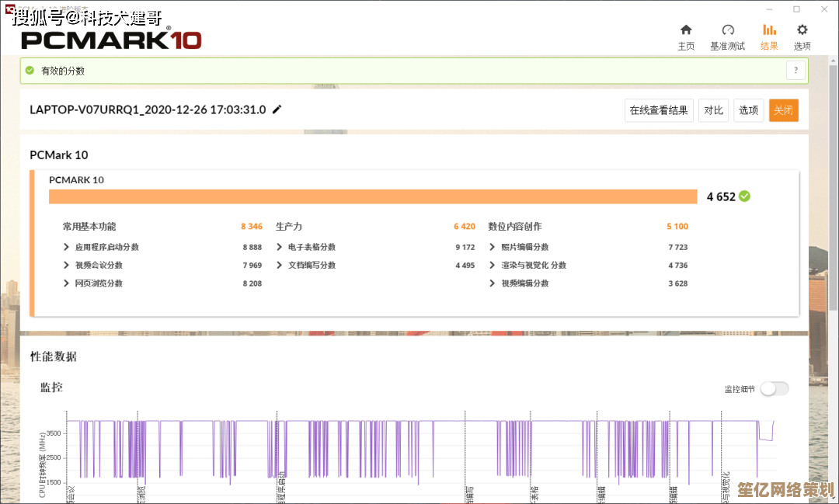This screenshot has height=504, width=839.
Task: Click the PCMark 10 section title
Action: (59, 155)
